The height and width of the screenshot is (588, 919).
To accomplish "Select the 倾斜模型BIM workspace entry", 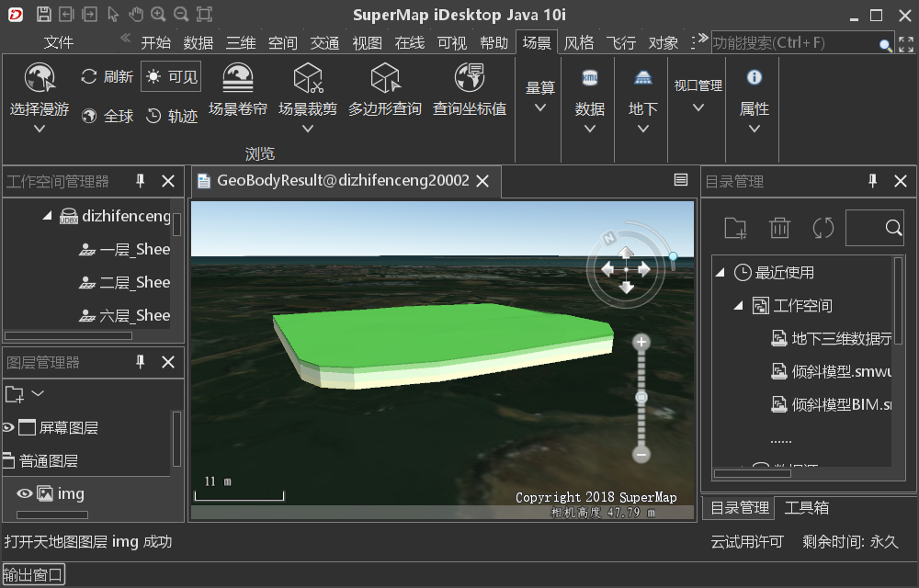I will [831, 404].
